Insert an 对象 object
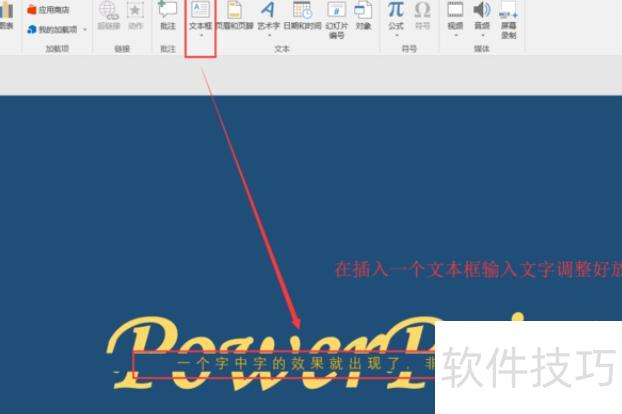Viewport: 622px width, 414px height. click(363, 15)
